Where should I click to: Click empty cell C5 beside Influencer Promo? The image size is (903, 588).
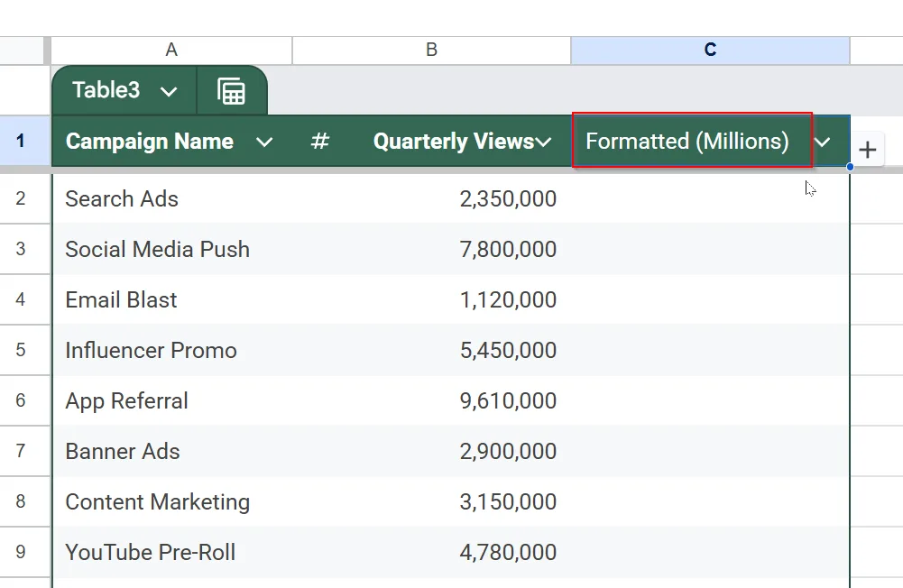[710, 350]
